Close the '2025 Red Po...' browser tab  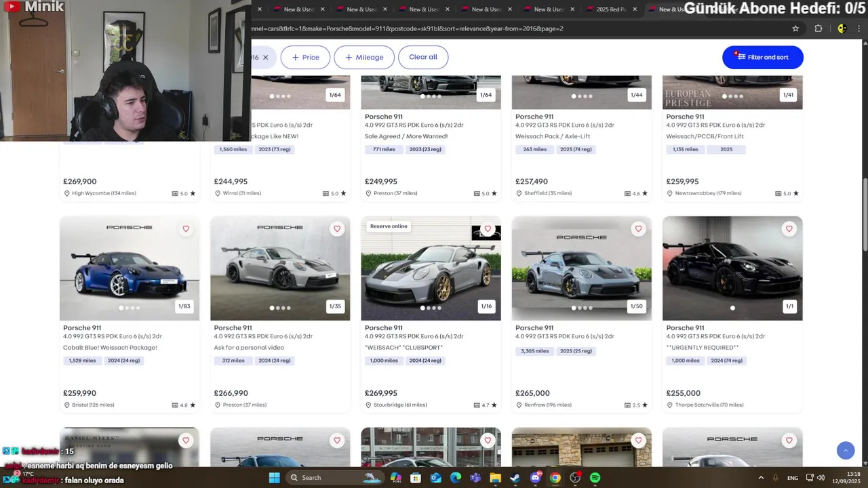[635, 9]
